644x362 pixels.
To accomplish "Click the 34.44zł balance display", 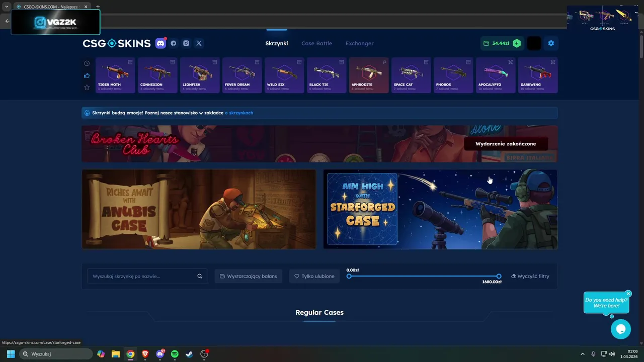I will point(496,43).
